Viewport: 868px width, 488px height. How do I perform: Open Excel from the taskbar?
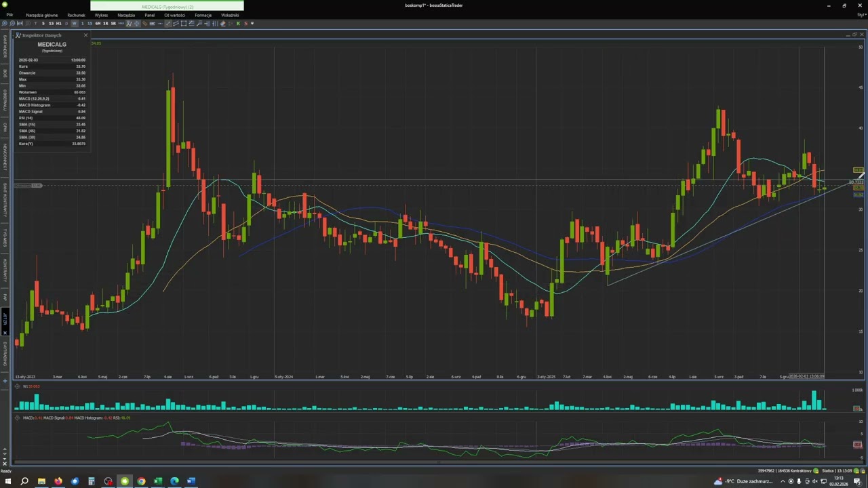click(158, 481)
